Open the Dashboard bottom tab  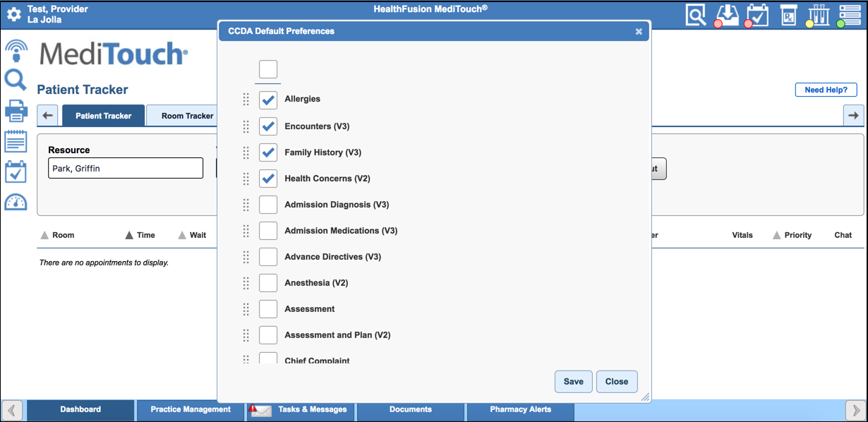click(80, 409)
